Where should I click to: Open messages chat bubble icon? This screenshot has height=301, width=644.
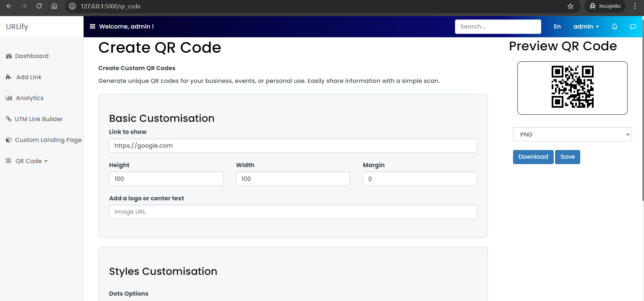[633, 27]
